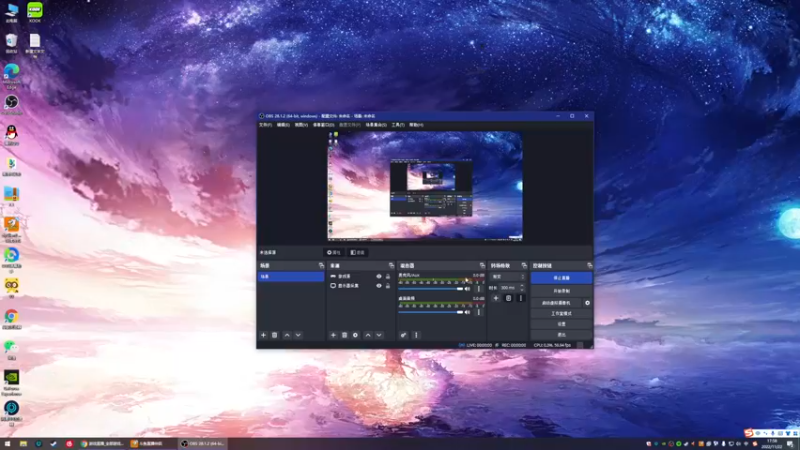800x450 pixels.
Task: Open Desktop Audio channel options dots
Action: coord(479,312)
